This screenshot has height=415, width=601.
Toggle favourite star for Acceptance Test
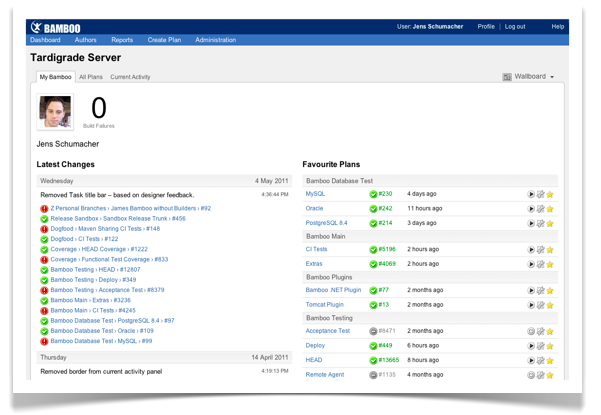(550, 331)
